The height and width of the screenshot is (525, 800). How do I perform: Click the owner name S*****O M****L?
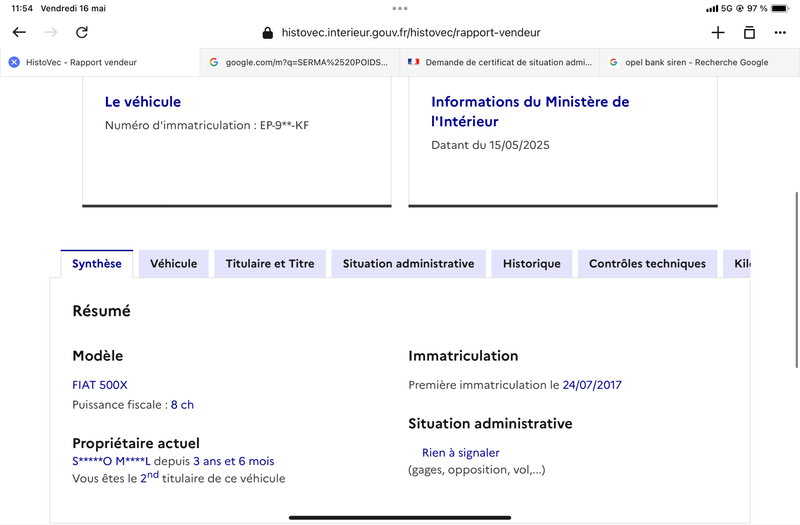[111, 461]
